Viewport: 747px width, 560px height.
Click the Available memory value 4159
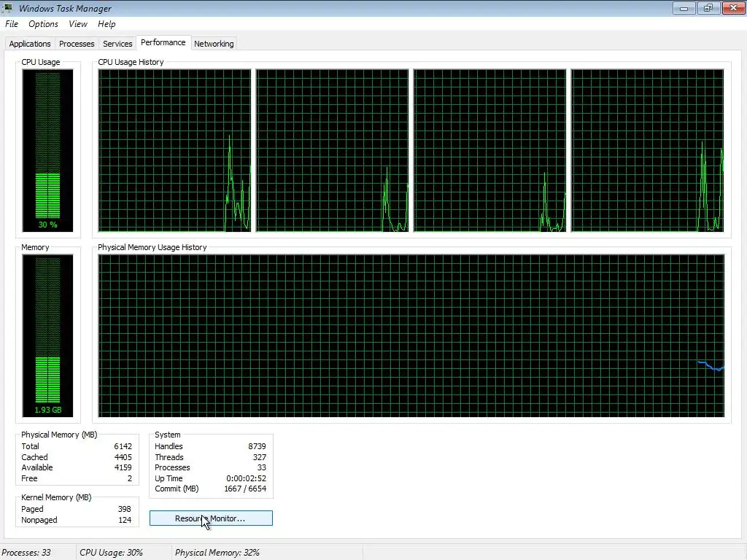click(x=123, y=467)
